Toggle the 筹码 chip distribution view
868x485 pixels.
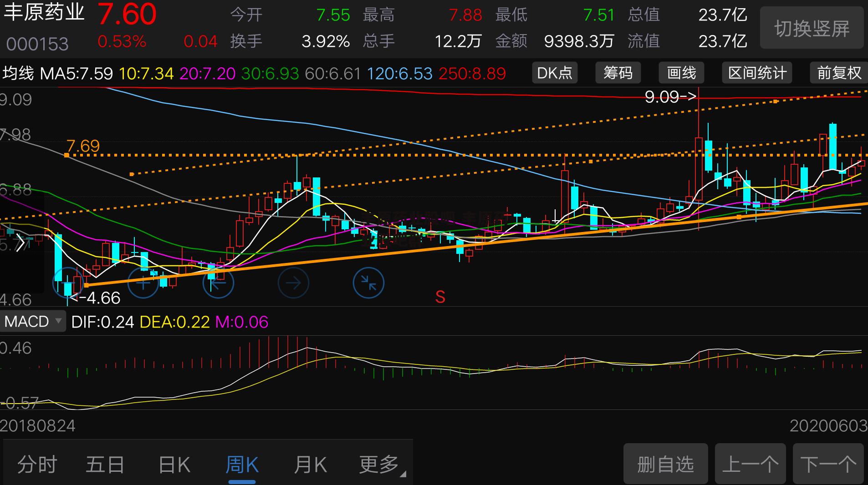(618, 73)
